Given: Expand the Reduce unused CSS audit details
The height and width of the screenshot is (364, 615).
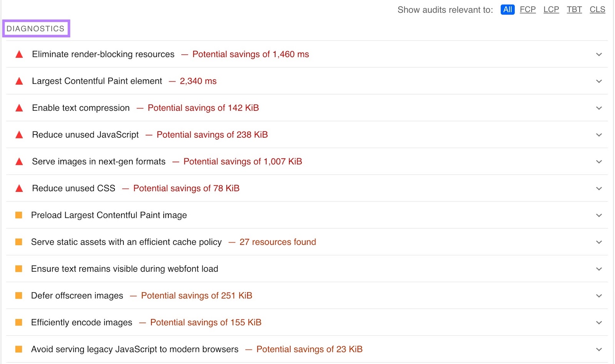Looking at the screenshot, I should coord(598,188).
